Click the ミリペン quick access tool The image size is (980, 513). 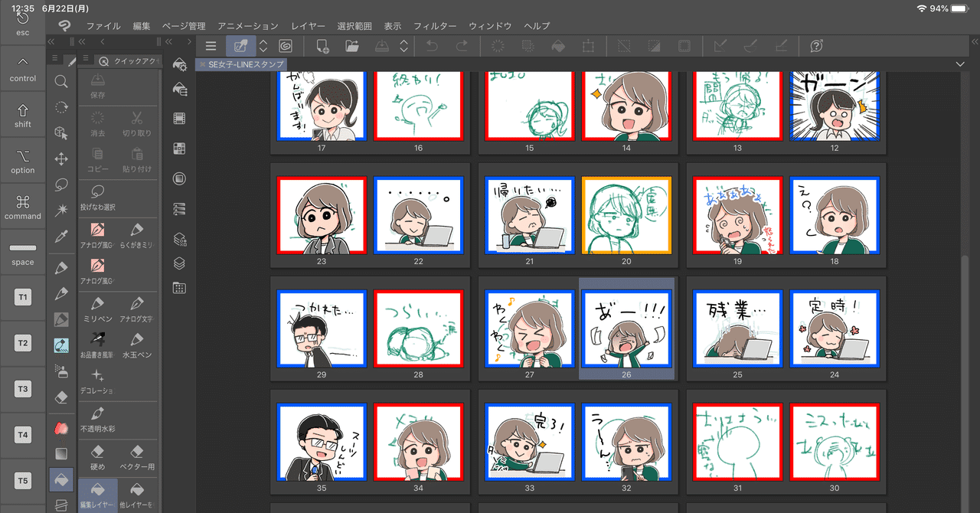(x=97, y=310)
